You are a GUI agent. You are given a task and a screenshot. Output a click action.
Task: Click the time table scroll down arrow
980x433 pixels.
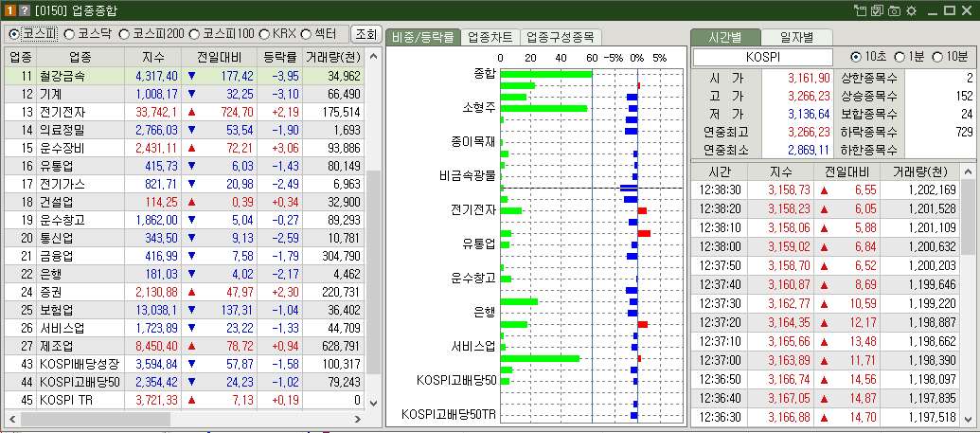pos(968,419)
